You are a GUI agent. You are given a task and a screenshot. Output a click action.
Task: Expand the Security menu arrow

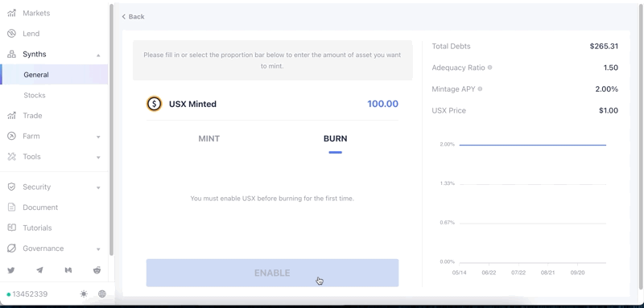[x=98, y=187]
